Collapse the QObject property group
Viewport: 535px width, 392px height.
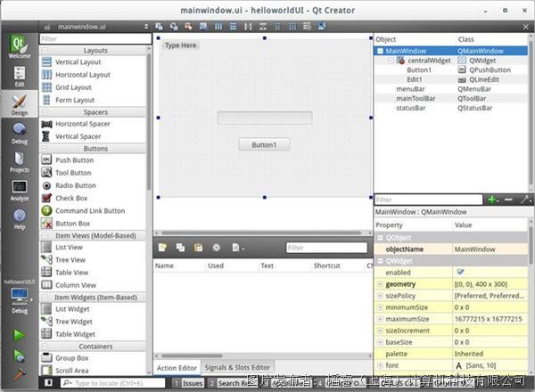pos(380,238)
